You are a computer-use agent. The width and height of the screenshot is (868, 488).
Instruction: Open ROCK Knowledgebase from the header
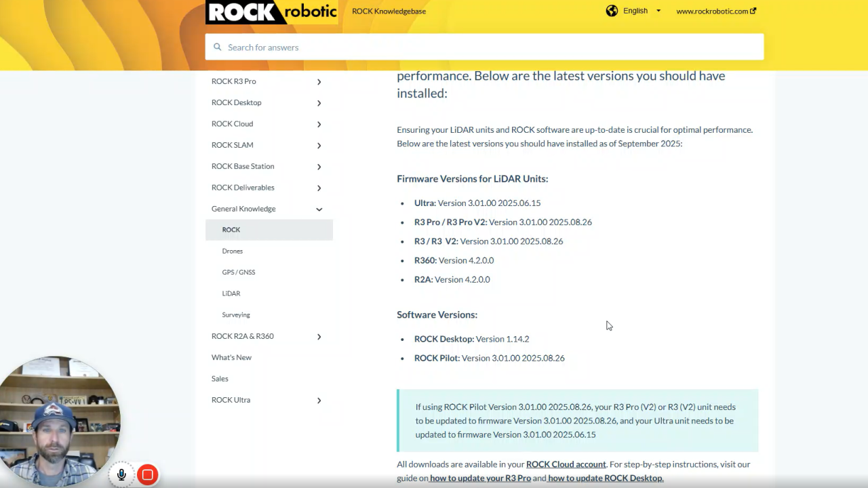pos(389,11)
